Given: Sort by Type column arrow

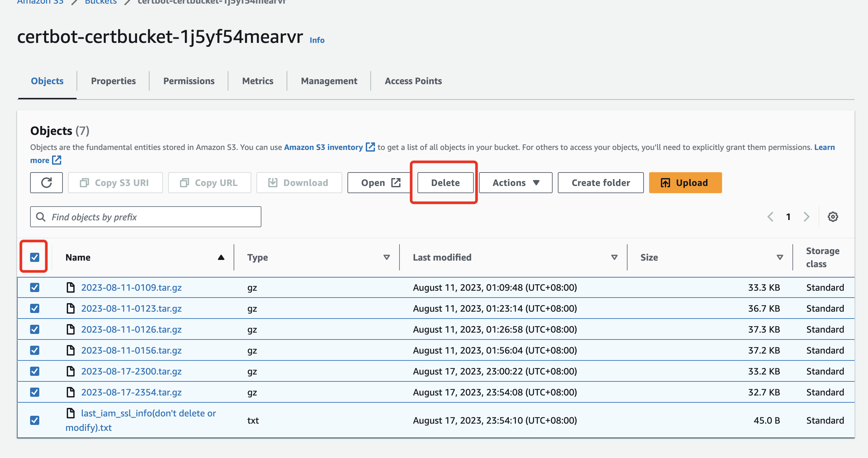Looking at the screenshot, I should (x=386, y=257).
